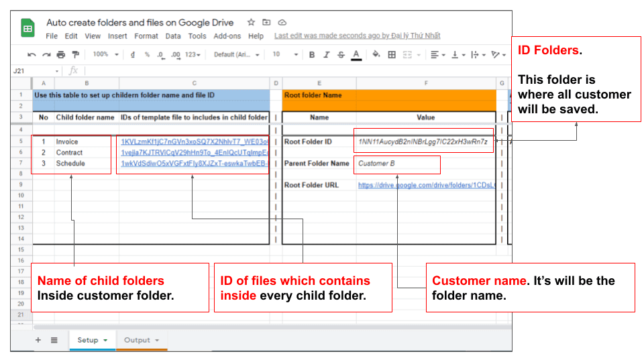Open the text color picker
644x362 pixels.
pos(356,55)
